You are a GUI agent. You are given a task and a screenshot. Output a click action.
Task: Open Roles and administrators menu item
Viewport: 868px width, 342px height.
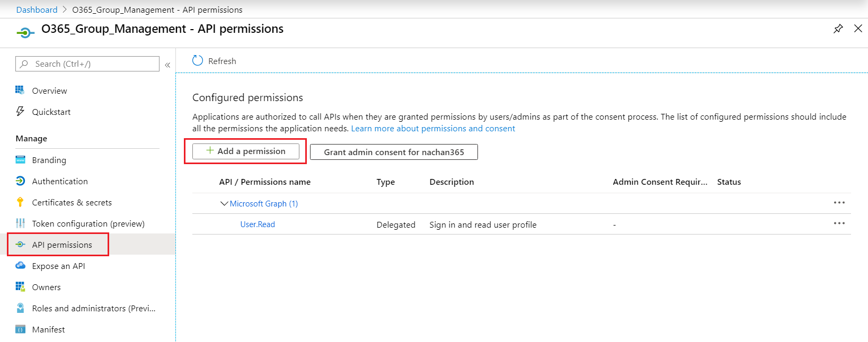93,308
